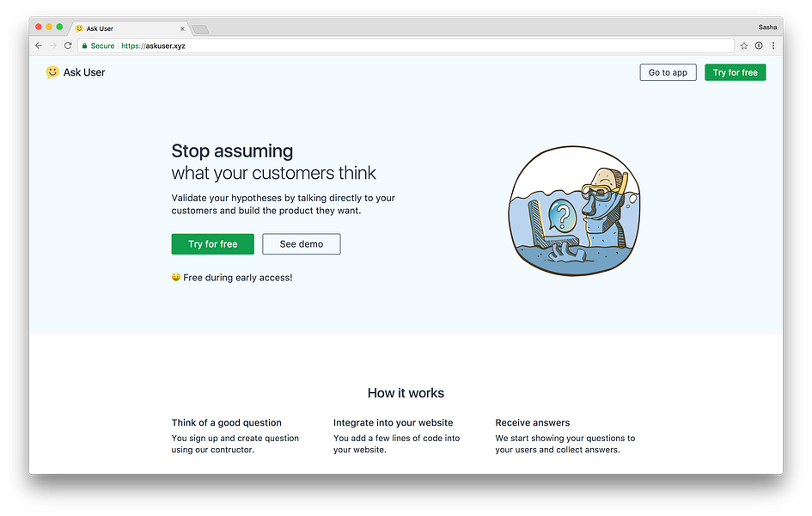Click the extension icon beside the star
Viewport: 812px width, 516px height.
coord(759,46)
